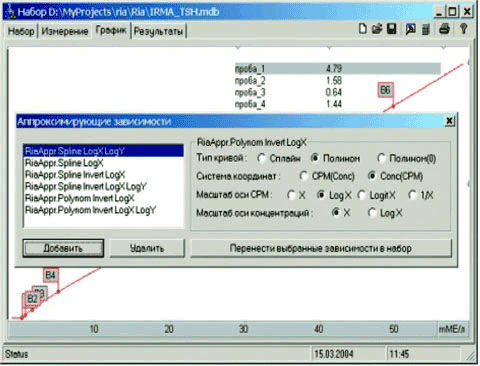The height and width of the screenshot is (366, 480).
Task: Open the Измерение tab
Action: [65, 31]
